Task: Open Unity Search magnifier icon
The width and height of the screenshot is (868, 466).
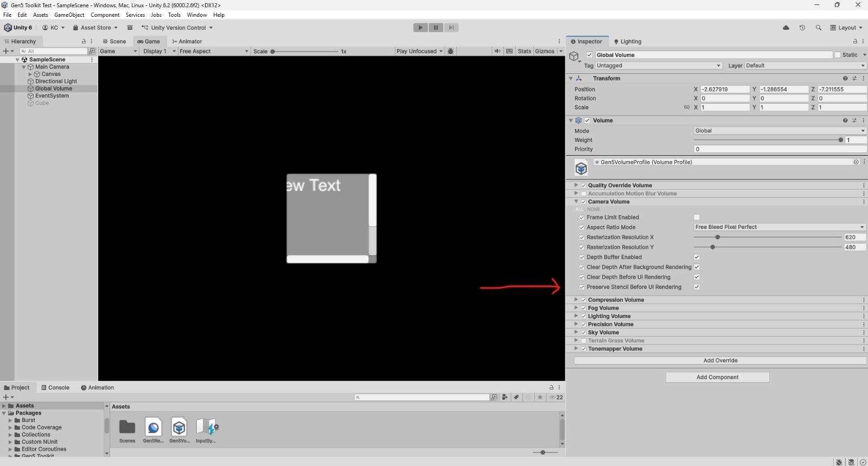Action: click(818, 28)
